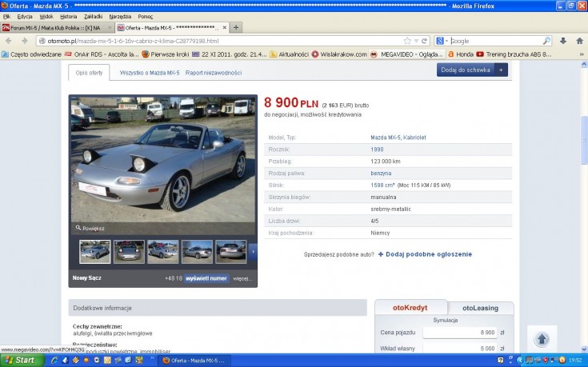Viewport: 588px width, 367px height.
Task: Open the Wszystko o Mazda MX-5 tab
Action: (x=150, y=73)
